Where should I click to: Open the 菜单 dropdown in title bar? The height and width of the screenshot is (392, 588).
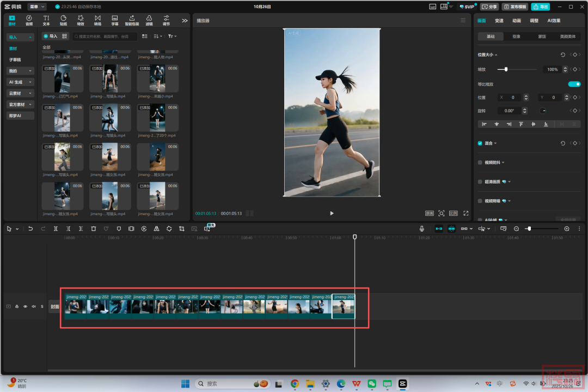click(x=37, y=7)
